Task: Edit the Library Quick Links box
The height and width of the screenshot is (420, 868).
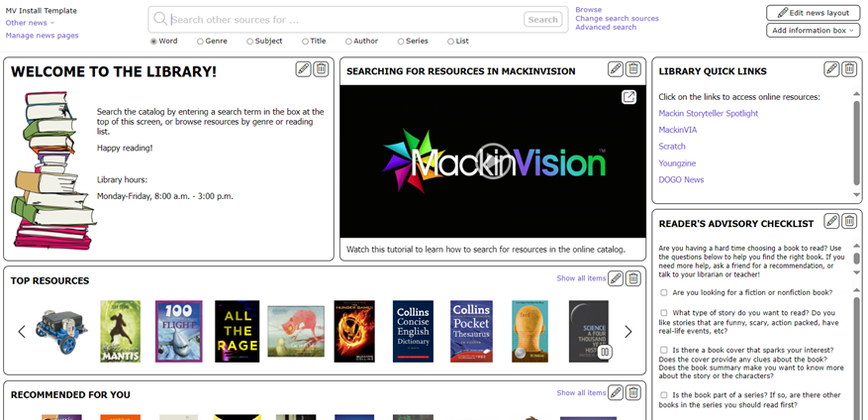Action: click(831, 69)
